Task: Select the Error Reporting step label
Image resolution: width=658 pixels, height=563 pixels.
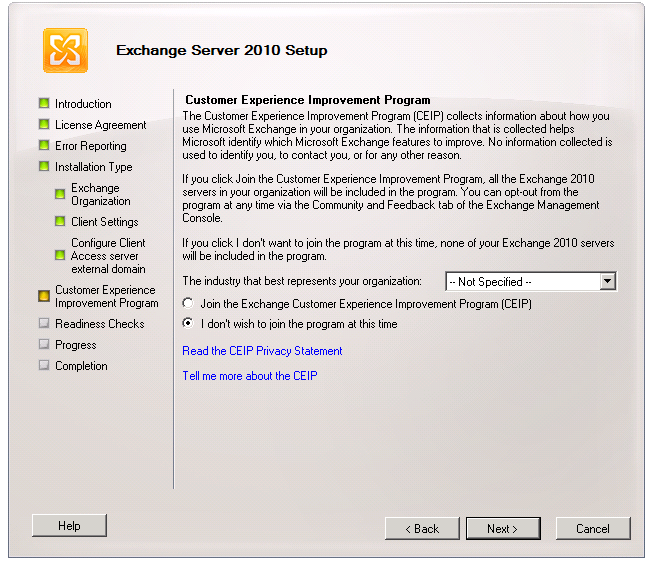Action: pyautogui.click(x=91, y=146)
